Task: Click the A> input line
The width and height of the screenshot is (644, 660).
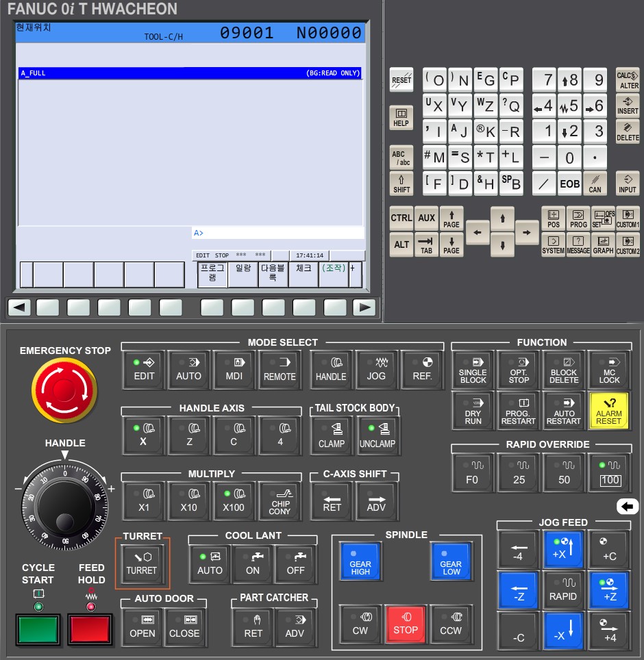Action: [x=278, y=233]
